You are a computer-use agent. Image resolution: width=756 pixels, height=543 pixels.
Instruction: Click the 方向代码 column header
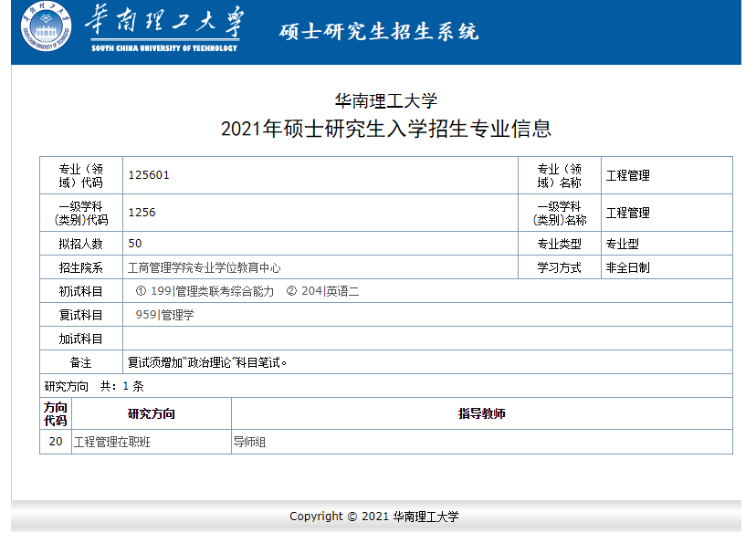(56, 414)
